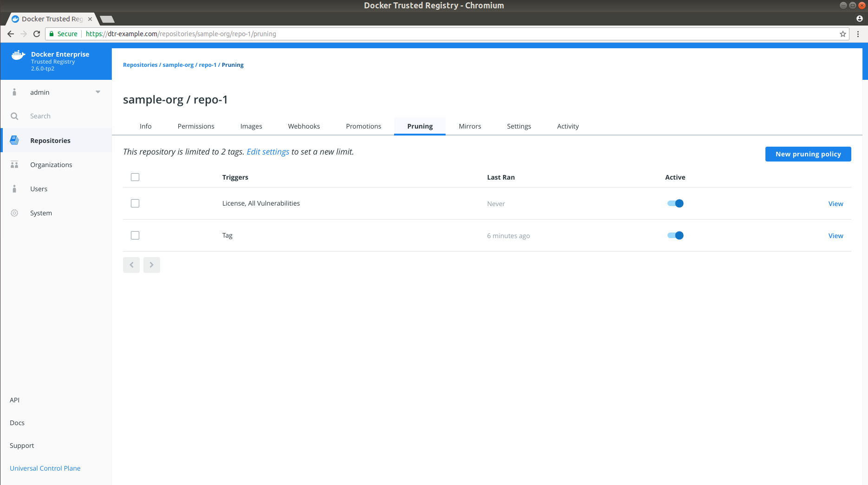Disable the License, All Vulnerabilities policy toggle

tap(675, 203)
